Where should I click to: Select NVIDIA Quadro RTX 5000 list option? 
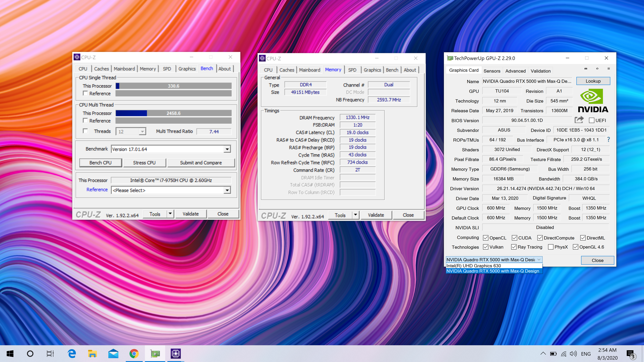pyautogui.click(x=494, y=271)
